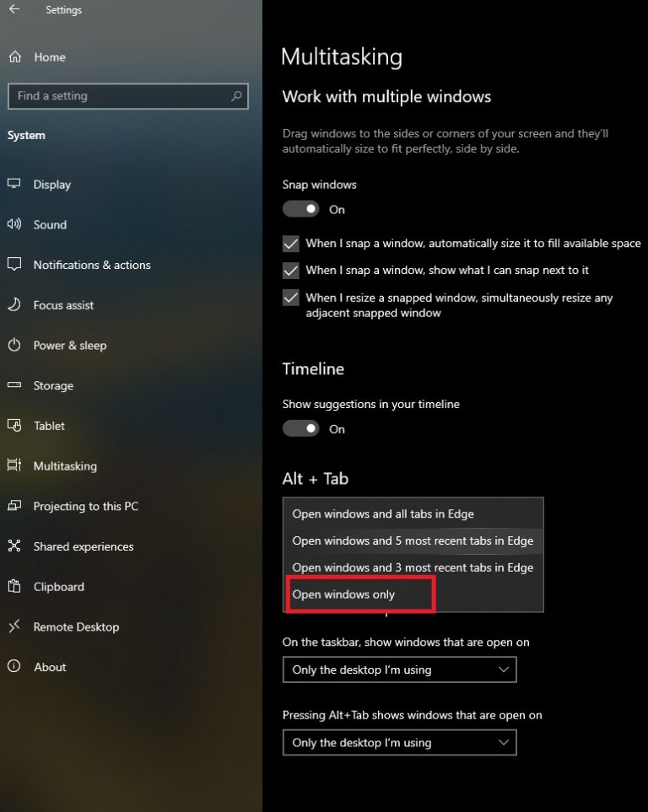Open Power & sleep settings
Screen dimensions: 648x812
[x=68, y=346]
